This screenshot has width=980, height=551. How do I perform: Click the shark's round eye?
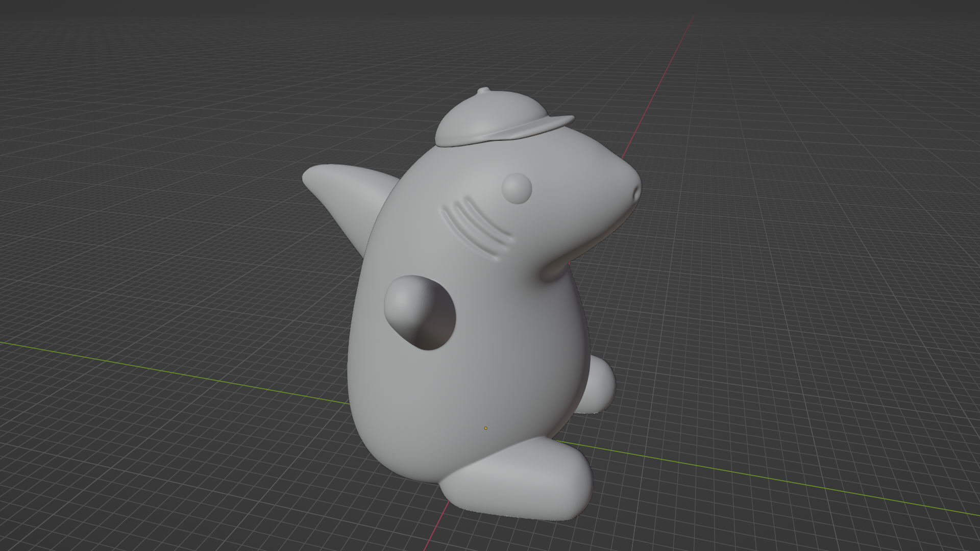(517, 188)
